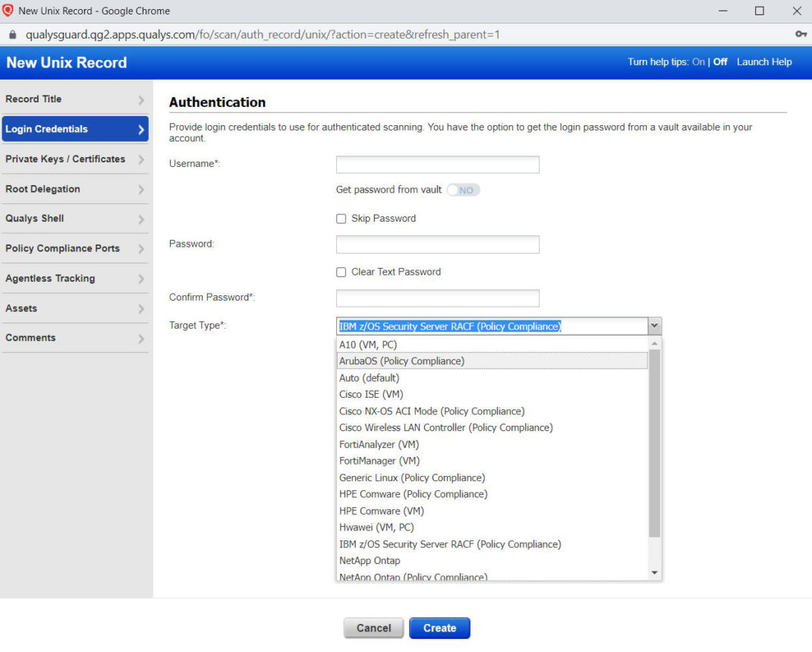This screenshot has width=812, height=652.
Task: Open the Root Delegation section
Action: pos(75,189)
